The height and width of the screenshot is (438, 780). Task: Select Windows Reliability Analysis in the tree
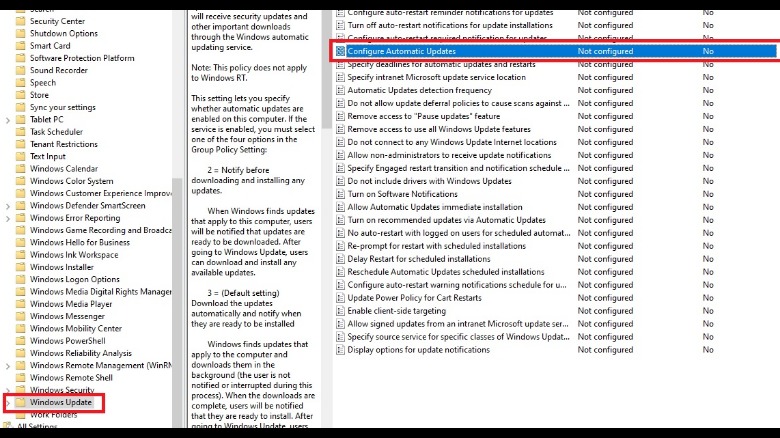click(81, 353)
